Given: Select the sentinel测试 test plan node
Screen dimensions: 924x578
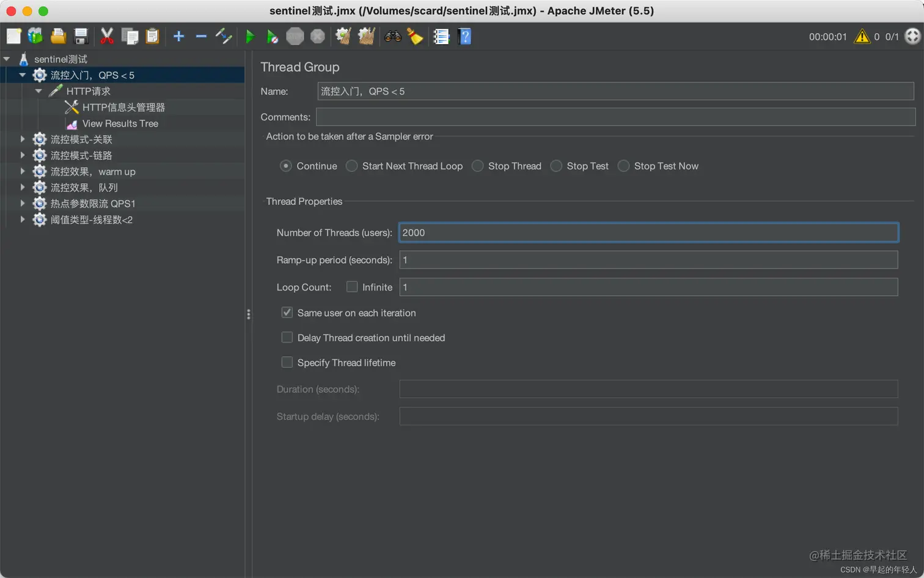Looking at the screenshot, I should click(61, 59).
